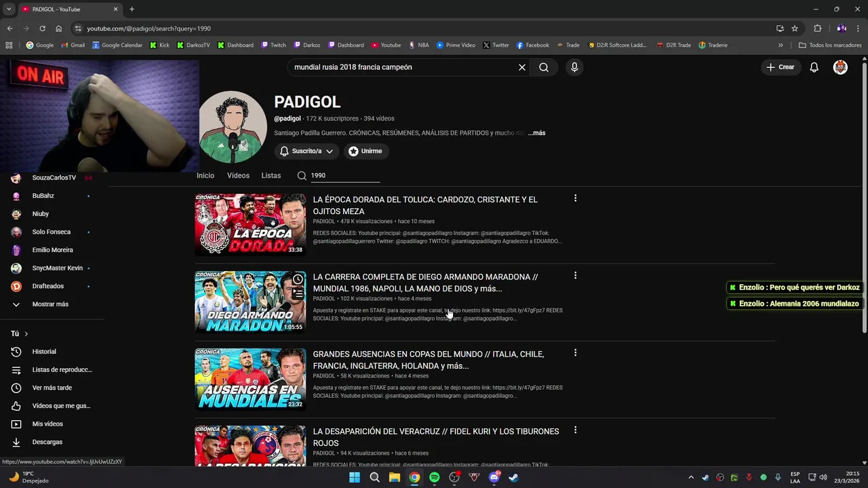
Task: Go back with Chrome back arrow
Action: pyautogui.click(x=9, y=28)
